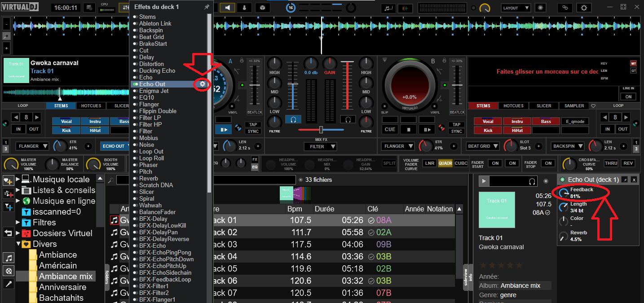
Task: Click the favorite folder add icon in browser sidebar
Action: click(x=8, y=180)
